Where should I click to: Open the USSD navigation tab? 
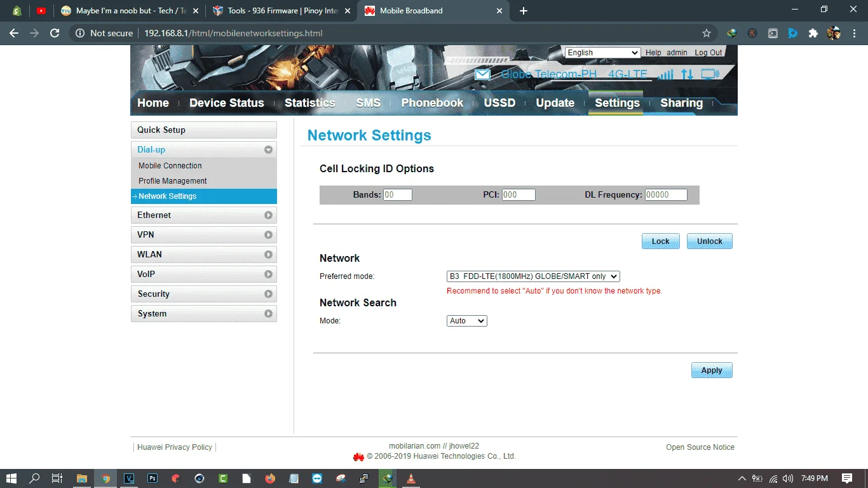click(499, 103)
